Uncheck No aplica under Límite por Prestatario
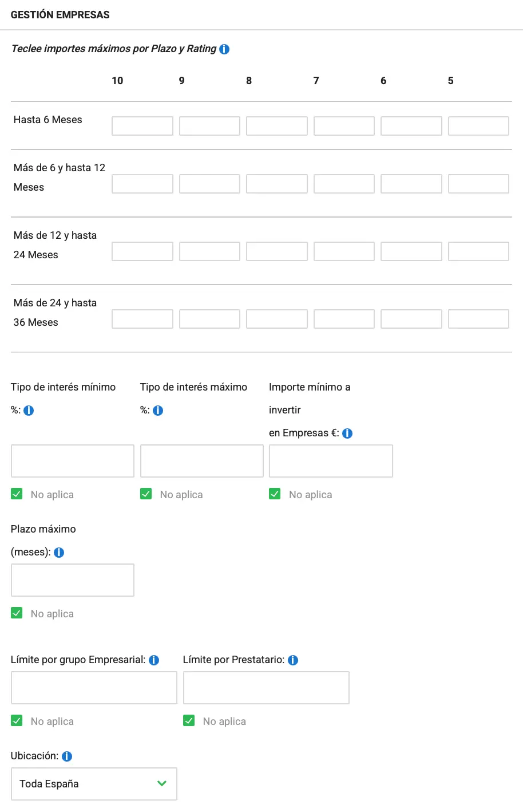 189,721
